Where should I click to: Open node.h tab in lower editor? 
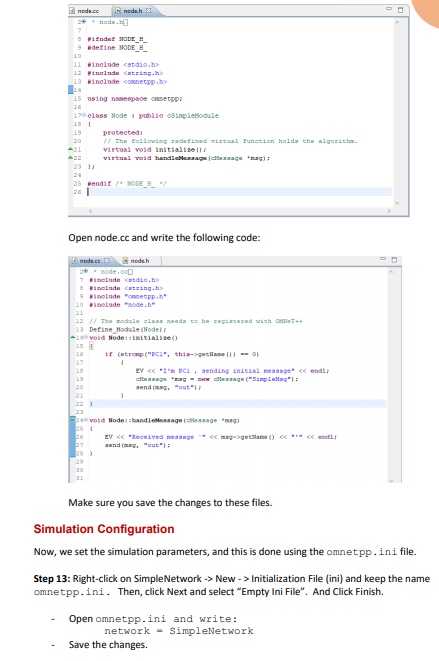tap(136, 261)
